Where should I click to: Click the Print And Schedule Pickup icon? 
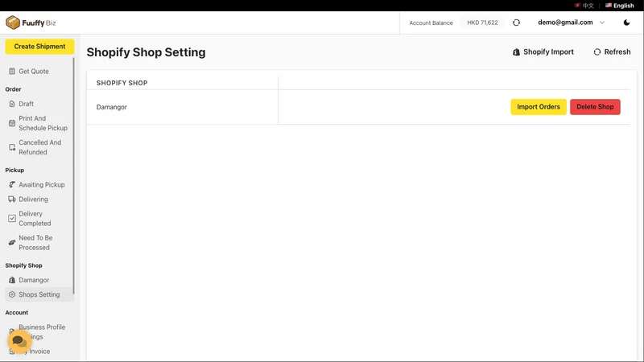(x=12, y=123)
